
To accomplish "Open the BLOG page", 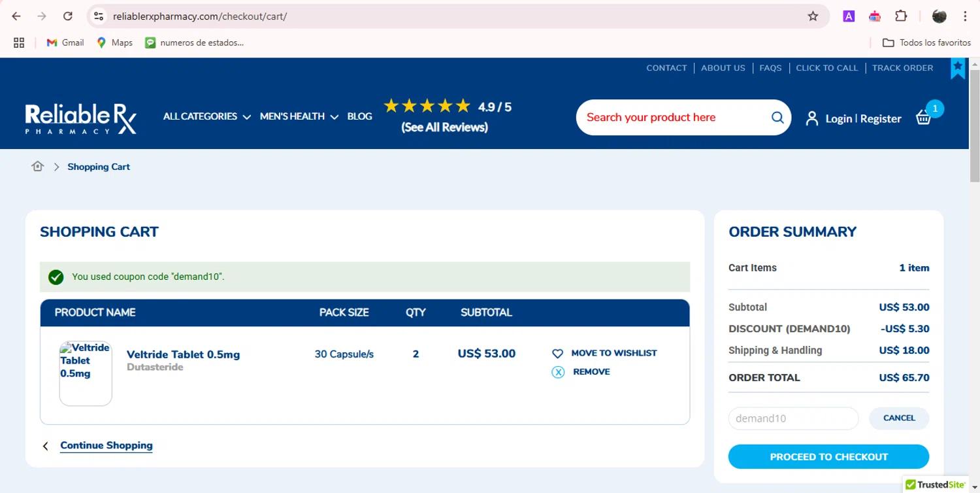I will [x=359, y=116].
